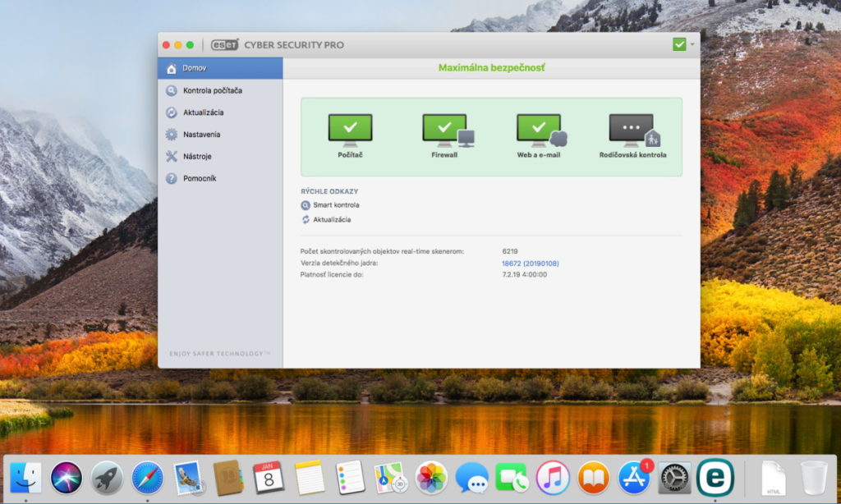Open the Počítač protection status icon
Viewport: 841px width, 504px height.
[350, 130]
